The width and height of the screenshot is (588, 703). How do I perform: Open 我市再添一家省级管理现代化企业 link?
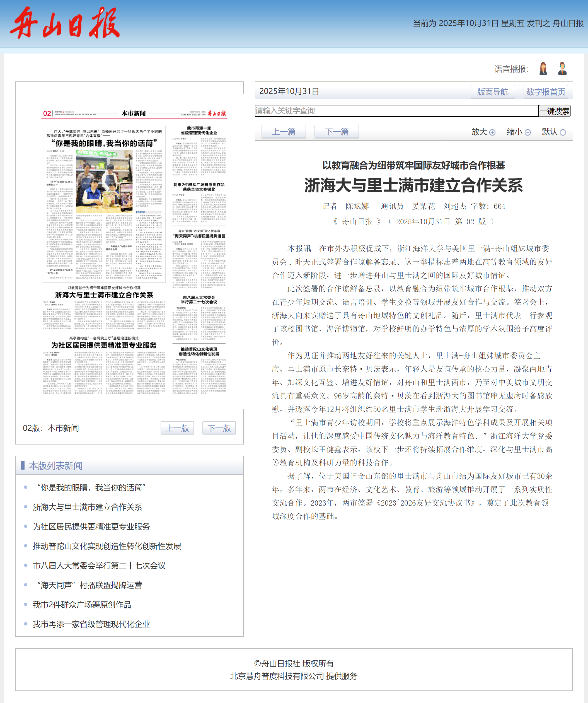(91, 624)
